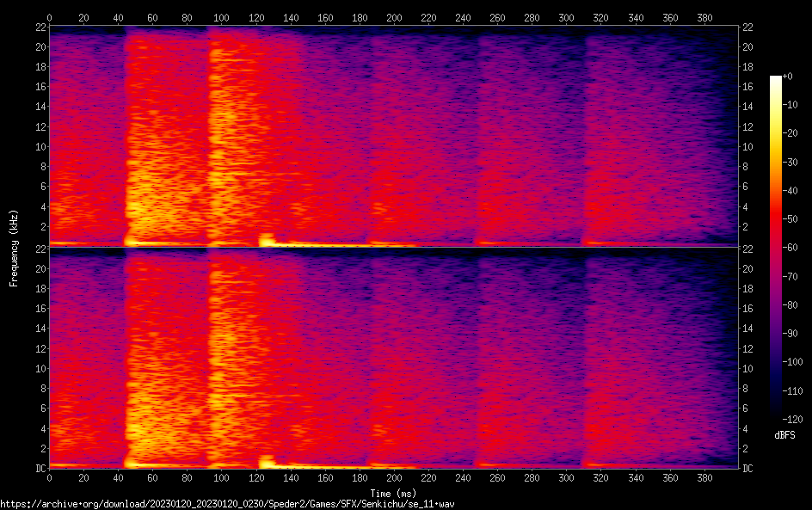Select the 300 tick on the bottom time axis
This screenshot has width=812, height=510.
566,477
